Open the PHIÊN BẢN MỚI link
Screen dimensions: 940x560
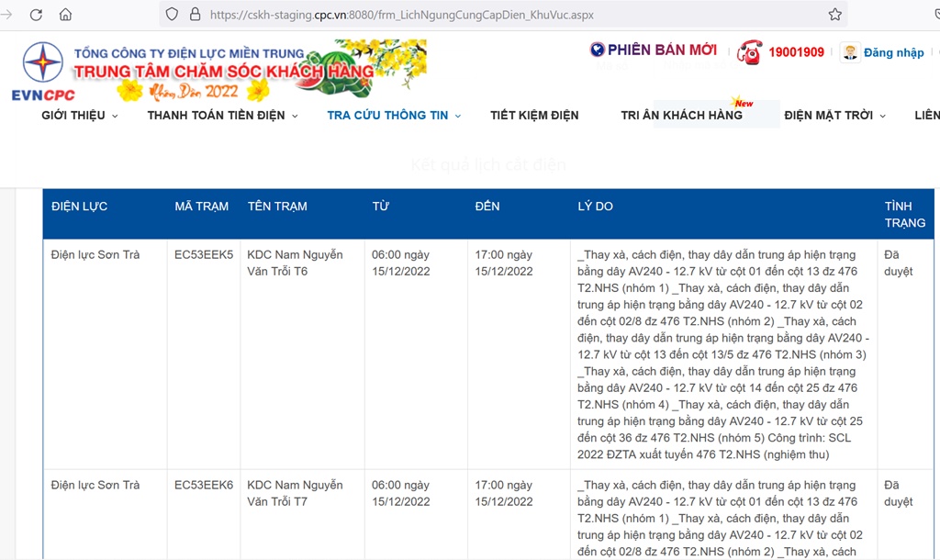tap(662, 50)
